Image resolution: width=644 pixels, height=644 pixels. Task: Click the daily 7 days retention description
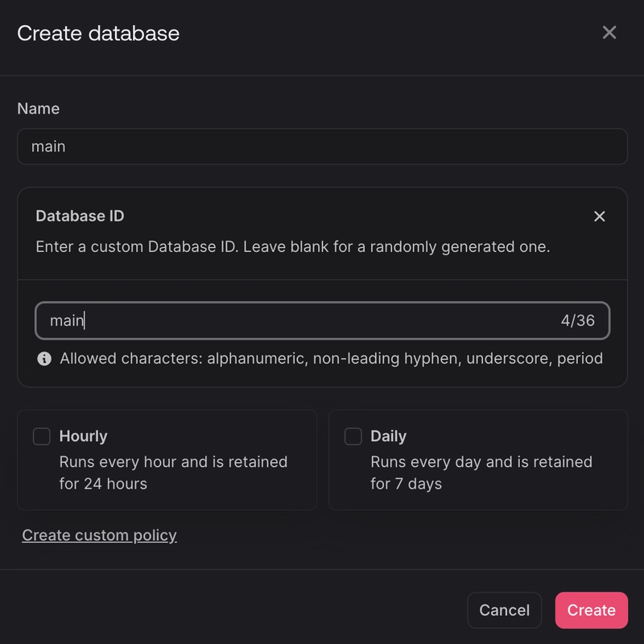coord(481,473)
